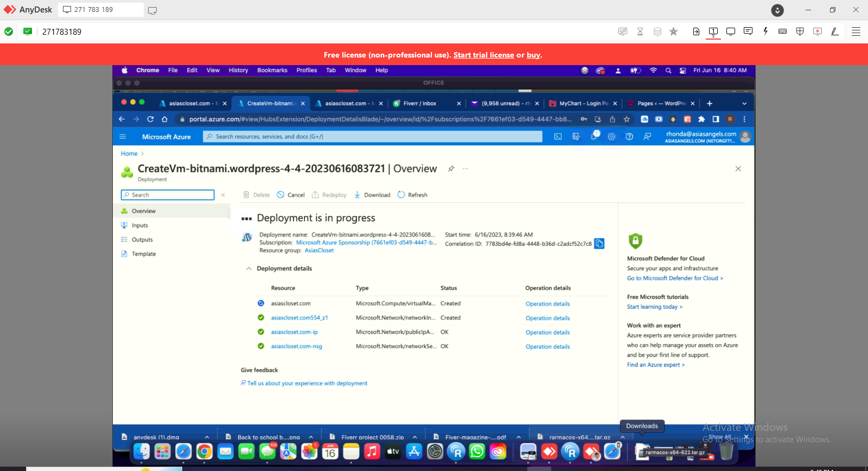This screenshot has height=471, width=868.
Task: Open the AnyDesk whiteboard pen icon
Action: (x=835, y=31)
